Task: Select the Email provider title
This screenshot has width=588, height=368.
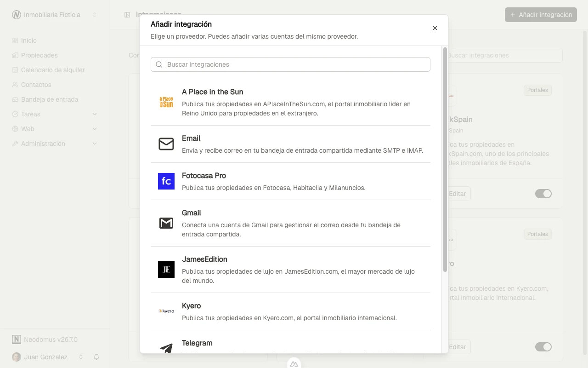Action: 191,138
